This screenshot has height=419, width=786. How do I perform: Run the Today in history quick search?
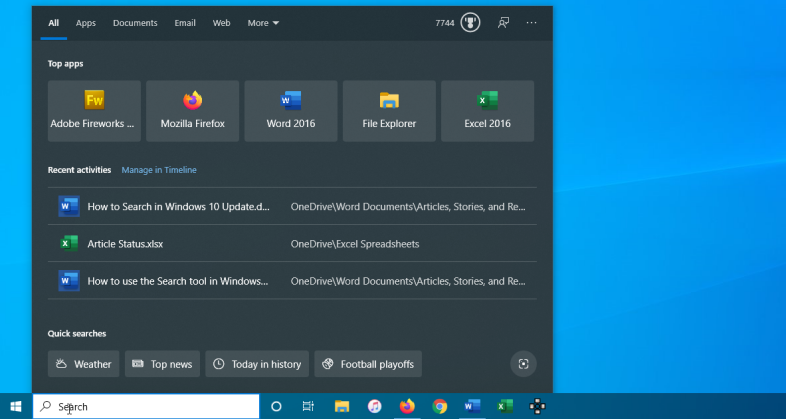pos(257,364)
